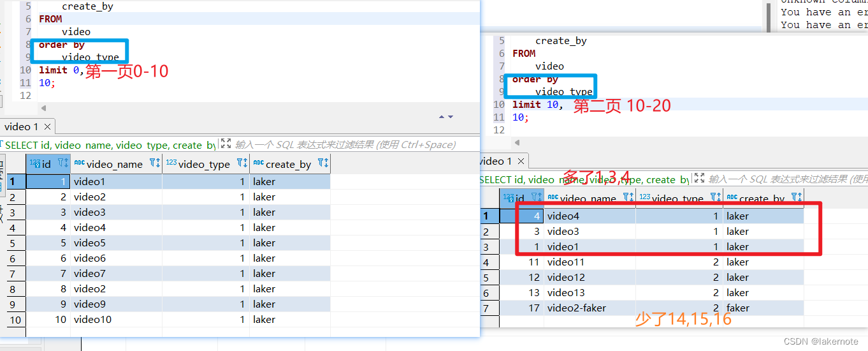Click the faker create_by cell, right results

click(x=763, y=308)
